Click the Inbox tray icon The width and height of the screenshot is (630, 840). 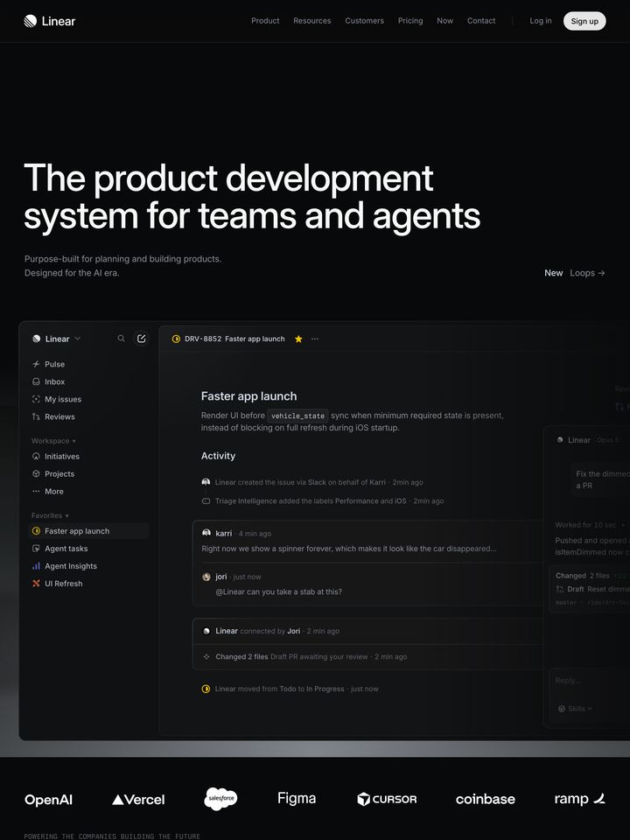click(36, 382)
